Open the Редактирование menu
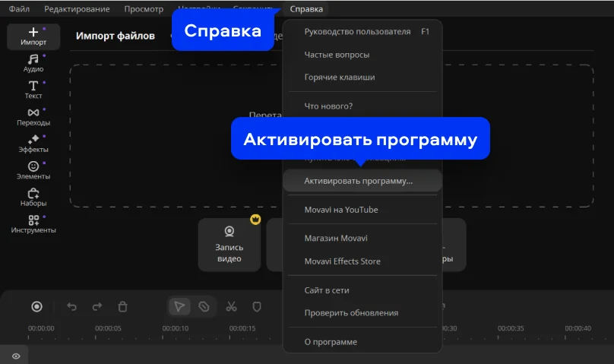 coord(77,8)
